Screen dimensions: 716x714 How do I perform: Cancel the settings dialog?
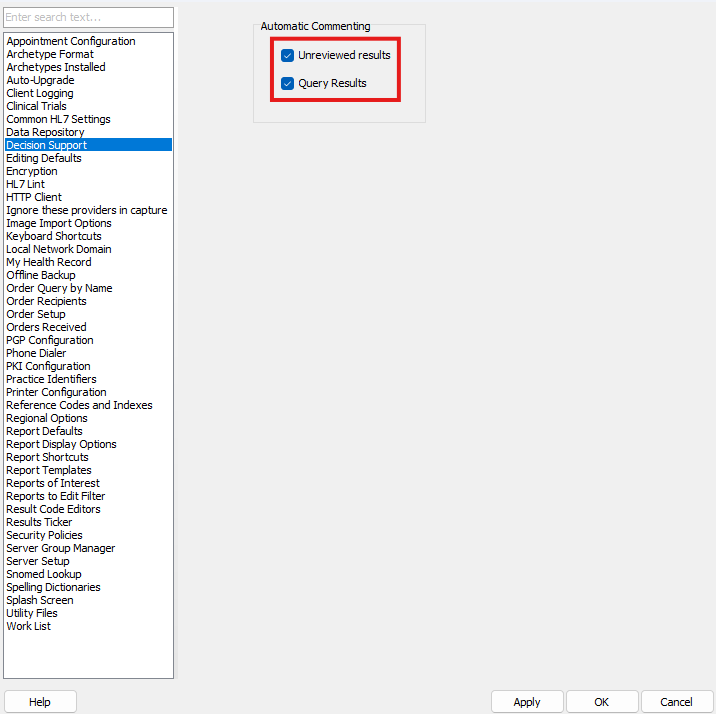[677, 702]
